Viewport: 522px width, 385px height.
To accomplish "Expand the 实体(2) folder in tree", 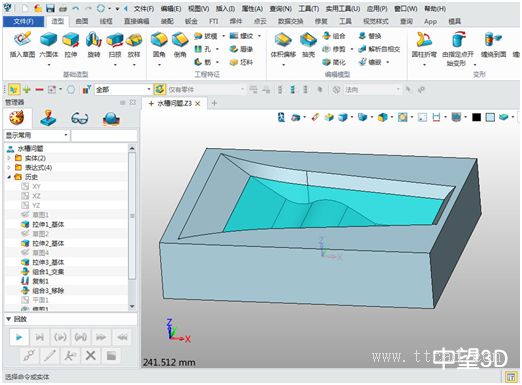I will pyautogui.click(x=9, y=158).
